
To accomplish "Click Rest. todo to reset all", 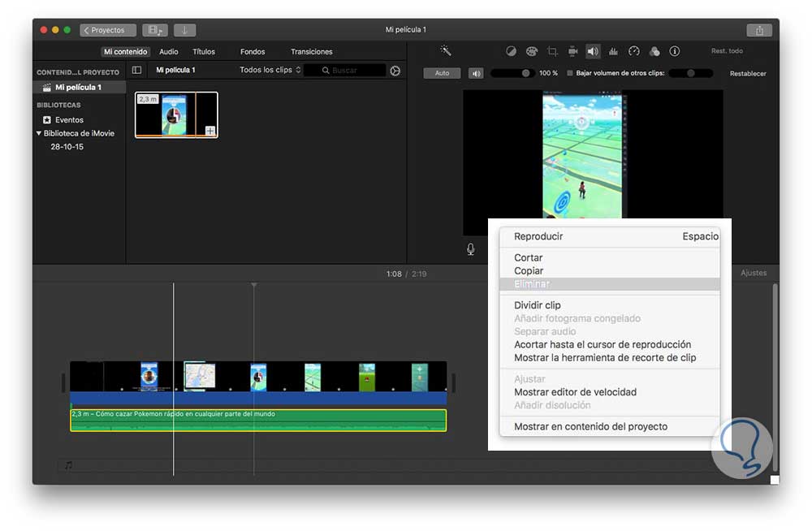I will (x=727, y=51).
